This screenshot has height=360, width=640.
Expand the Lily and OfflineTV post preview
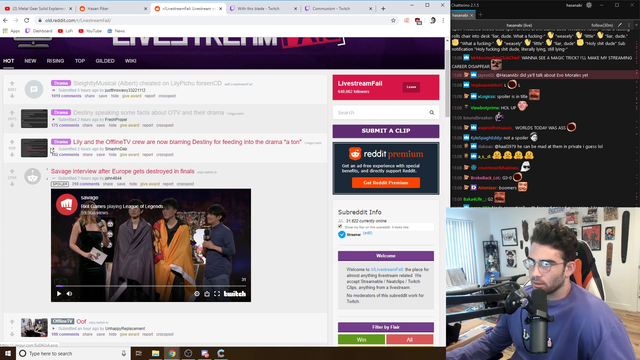pos(53,149)
